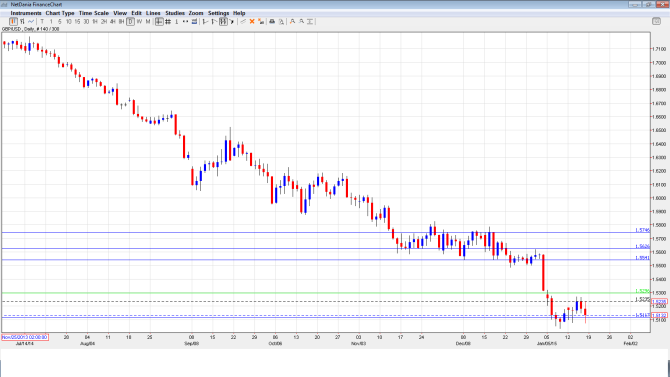Click the first flag-shaped line tool icon
The width and height of the screenshot is (670, 377).
coord(205,21)
